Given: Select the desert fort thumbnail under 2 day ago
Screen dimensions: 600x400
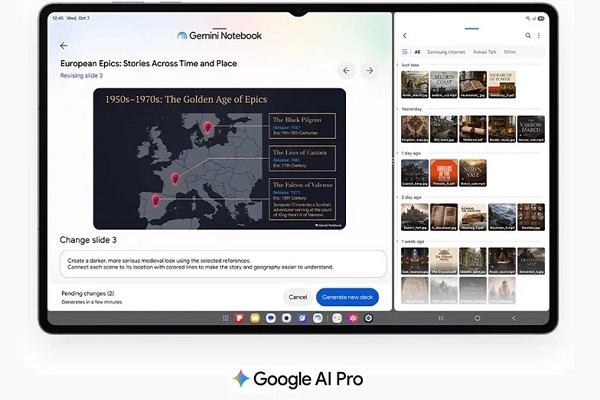Looking at the screenshot, I should pyautogui.click(x=415, y=217).
